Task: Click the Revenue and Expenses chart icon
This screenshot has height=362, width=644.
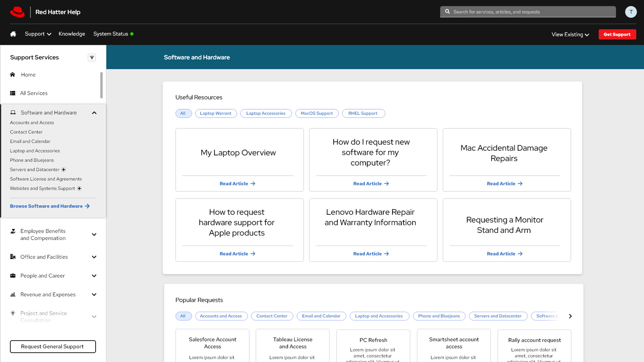Action: [x=13, y=294]
